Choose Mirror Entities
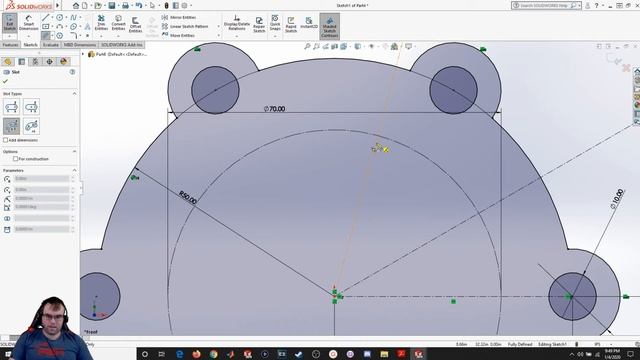Viewport: 640px width, 360px height. (x=179, y=18)
